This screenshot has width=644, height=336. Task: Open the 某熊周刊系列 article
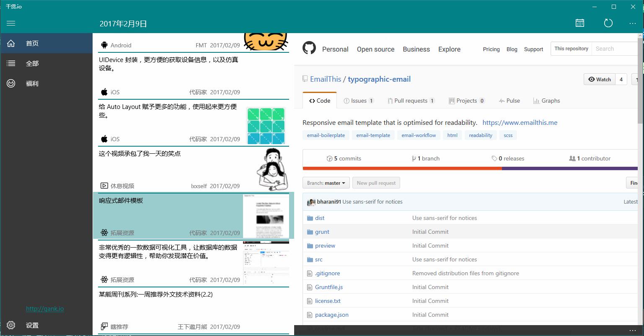(x=194, y=310)
